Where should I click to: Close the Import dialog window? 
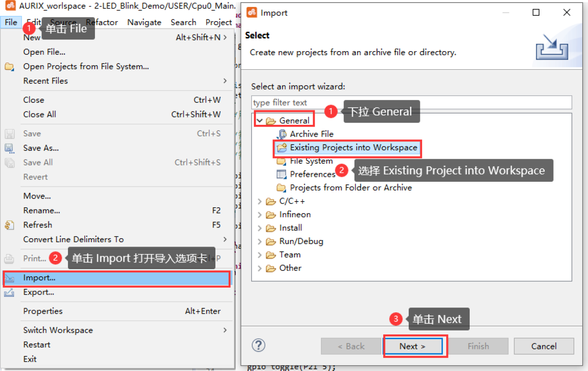click(x=567, y=13)
